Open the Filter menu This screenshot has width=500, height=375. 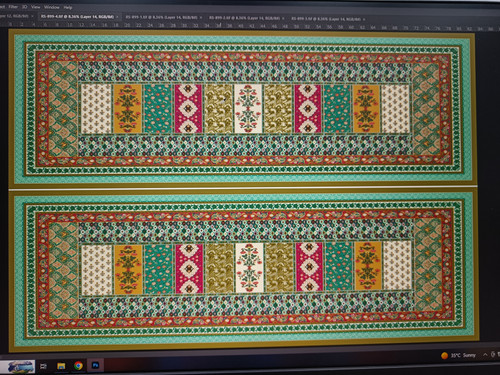click(13, 7)
